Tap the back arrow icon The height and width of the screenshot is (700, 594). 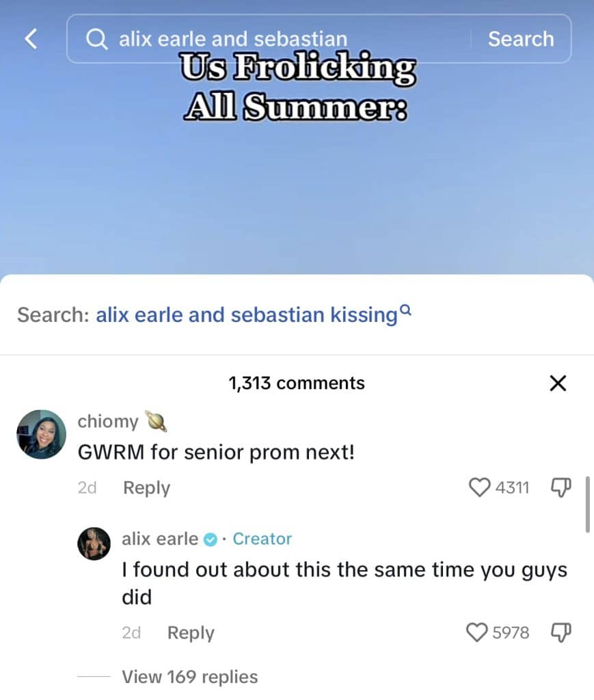click(x=31, y=39)
